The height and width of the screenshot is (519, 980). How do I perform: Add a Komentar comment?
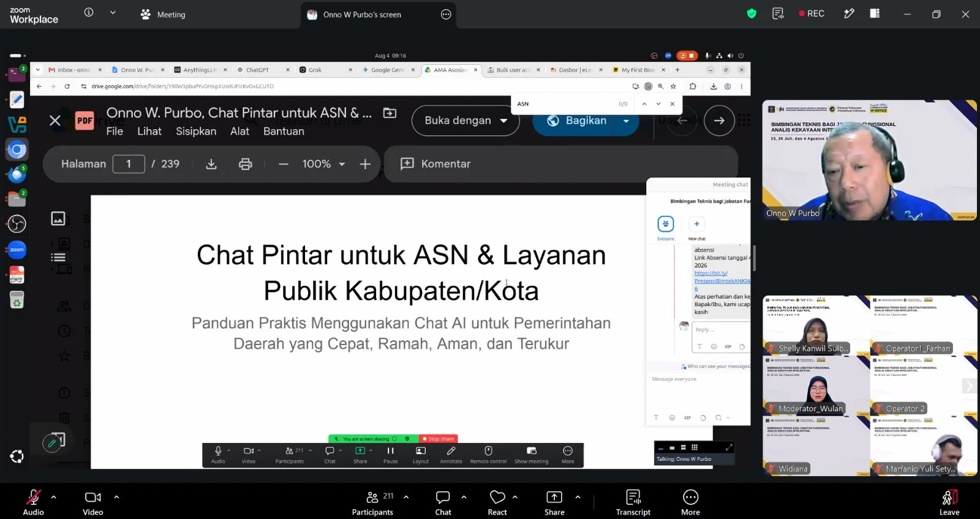coord(435,164)
